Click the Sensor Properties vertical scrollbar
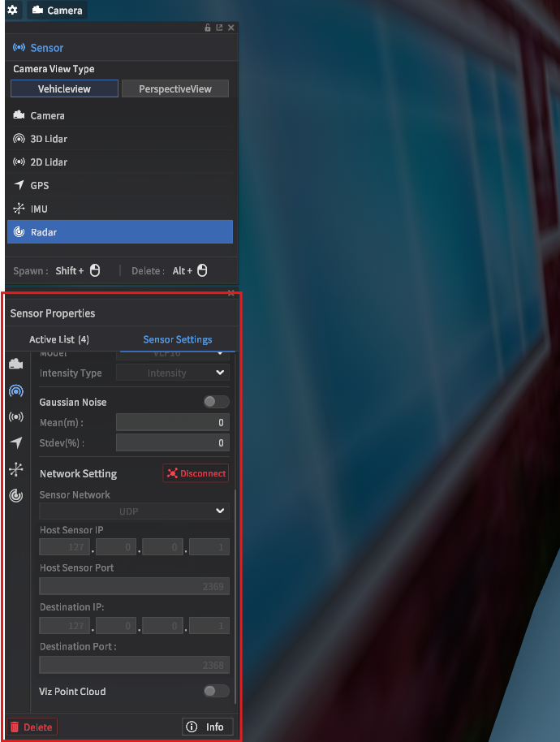Viewport: 560px width, 742px height. pos(236,593)
